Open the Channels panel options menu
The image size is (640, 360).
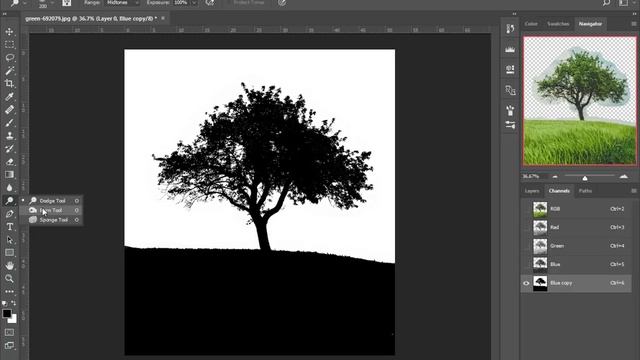point(634,191)
